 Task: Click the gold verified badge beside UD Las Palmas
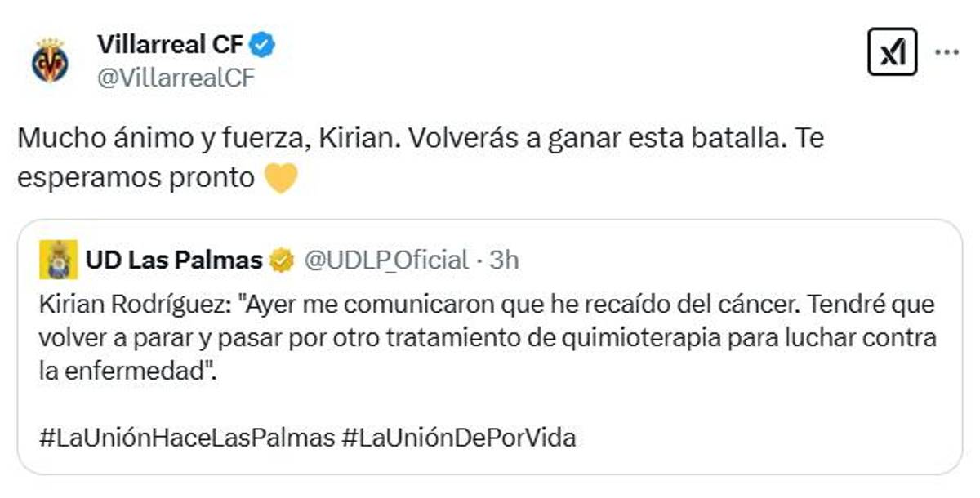click(x=283, y=260)
